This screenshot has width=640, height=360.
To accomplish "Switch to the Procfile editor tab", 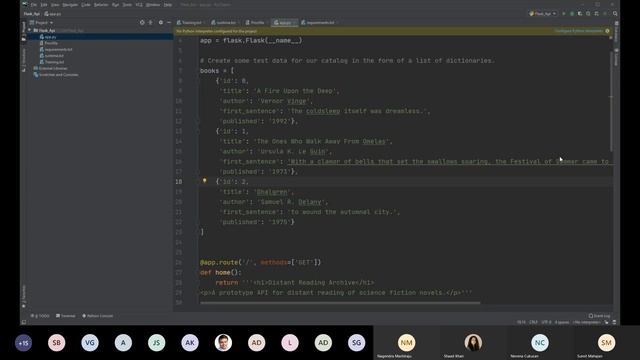I will click(x=256, y=22).
